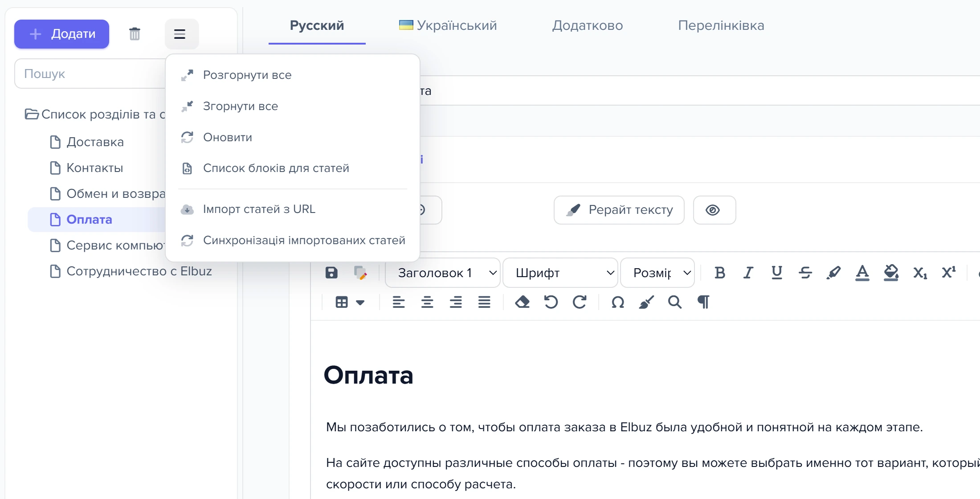
Task: Click the eraser clear formatting icon
Action: (522, 302)
